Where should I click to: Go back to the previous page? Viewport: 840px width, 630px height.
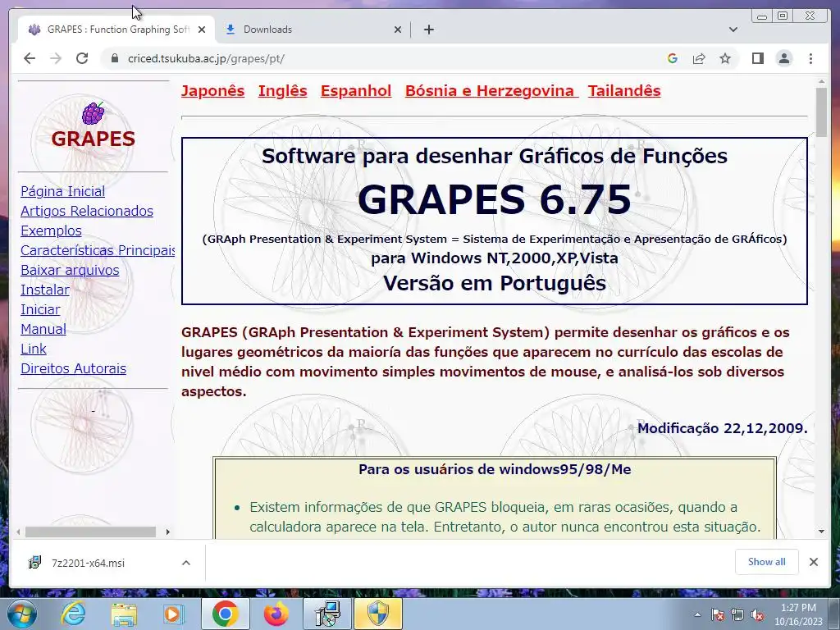pos(30,58)
